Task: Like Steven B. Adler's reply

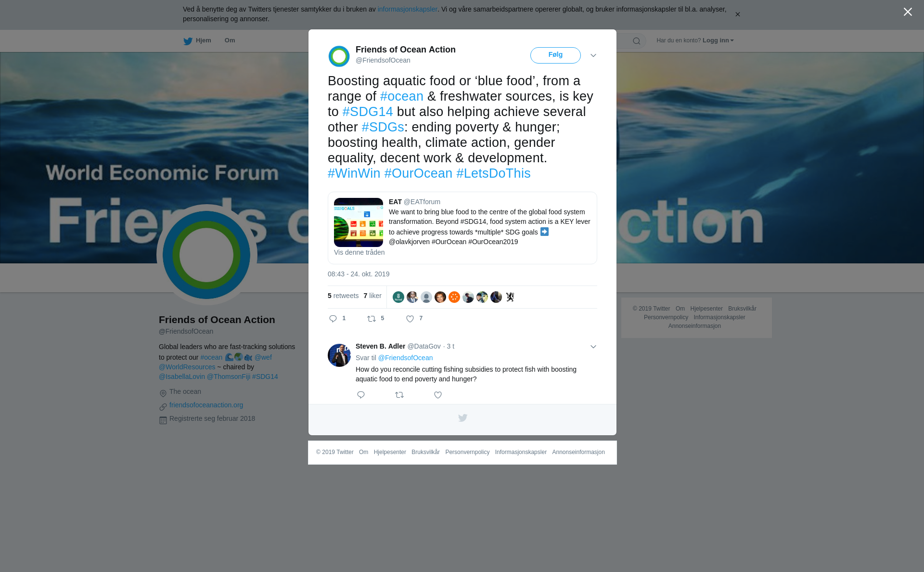Action: pyautogui.click(x=438, y=395)
